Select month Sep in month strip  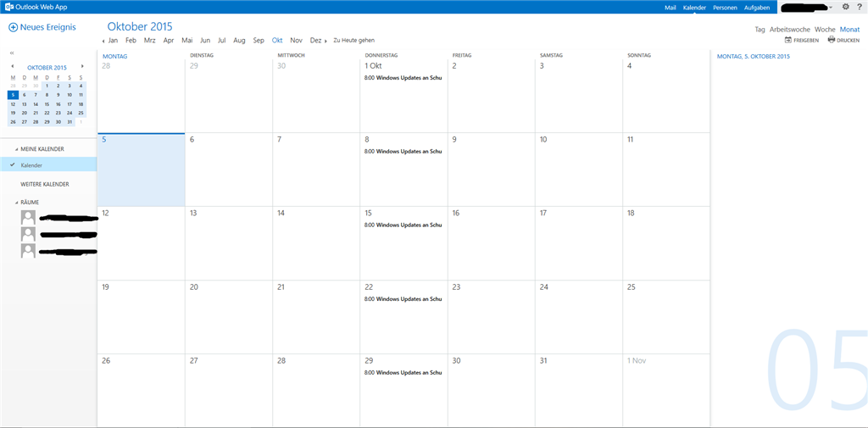point(259,41)
